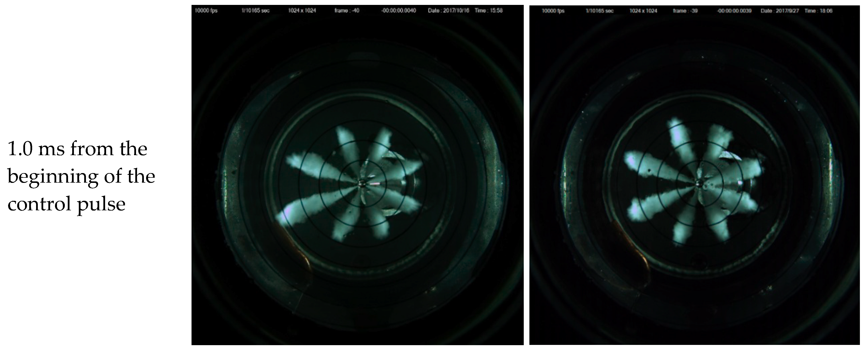Select 'frame : -39' text in right header
The image size is (868, 353).
coord(685,11)
